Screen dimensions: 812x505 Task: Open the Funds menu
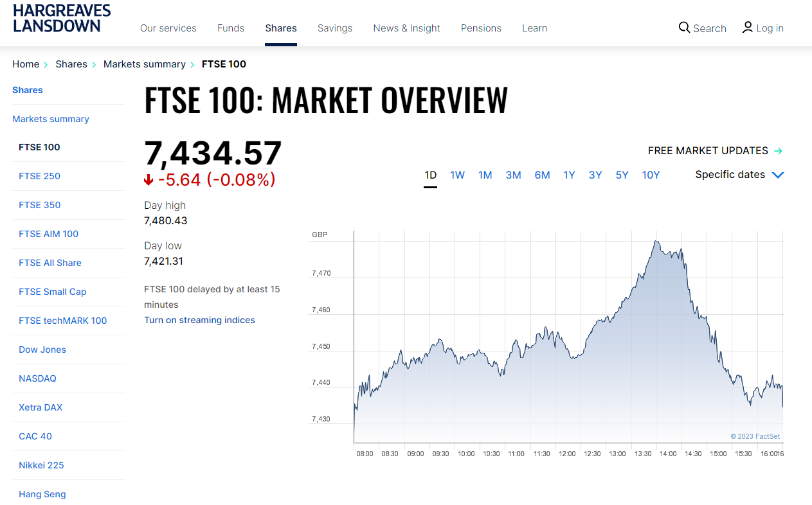tap(231, 28)
